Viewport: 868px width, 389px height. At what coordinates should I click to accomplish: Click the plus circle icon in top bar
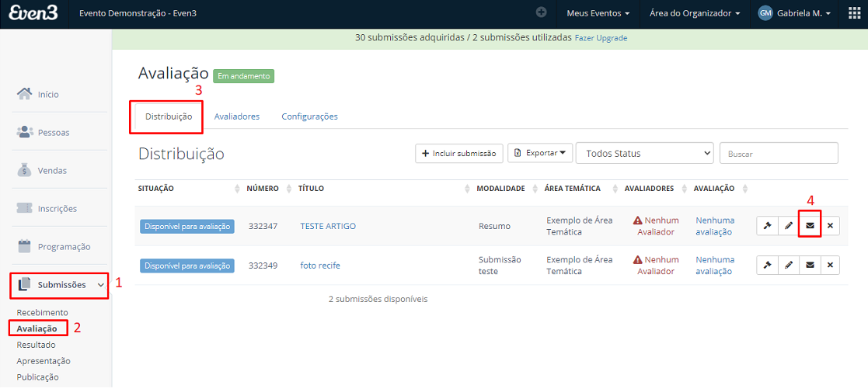click(x=542, y=12)
